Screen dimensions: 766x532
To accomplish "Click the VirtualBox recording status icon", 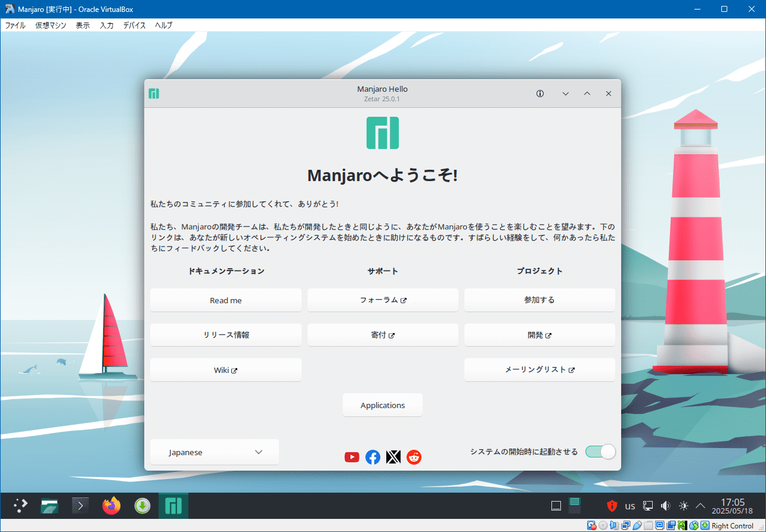I will pyautogui.click(x=671, y=525).
